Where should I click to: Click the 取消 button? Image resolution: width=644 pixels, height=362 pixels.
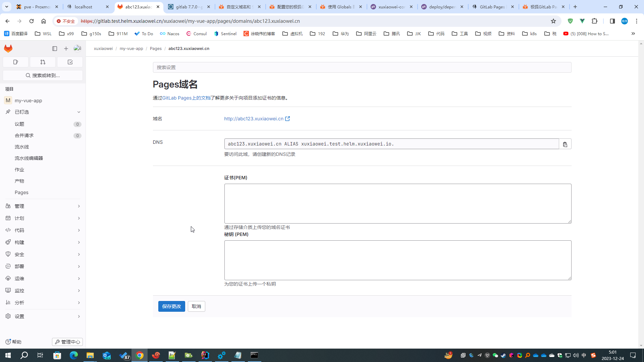[196, 306]
